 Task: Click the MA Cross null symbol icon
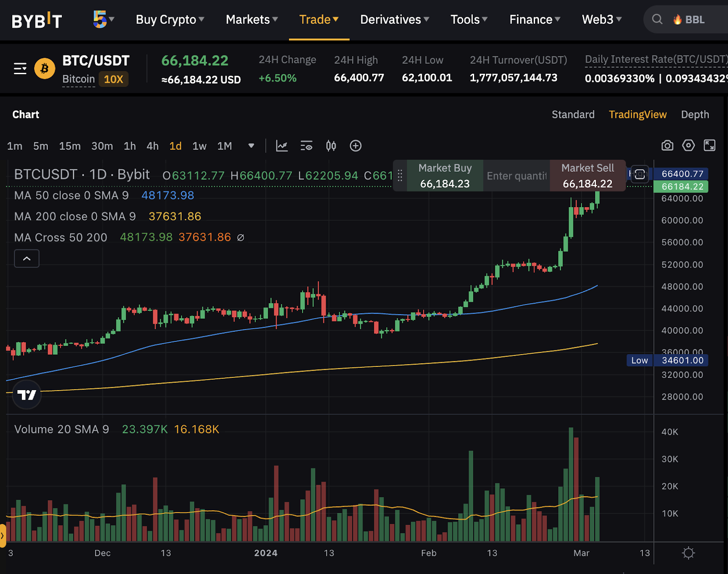[x=241, y=238]
